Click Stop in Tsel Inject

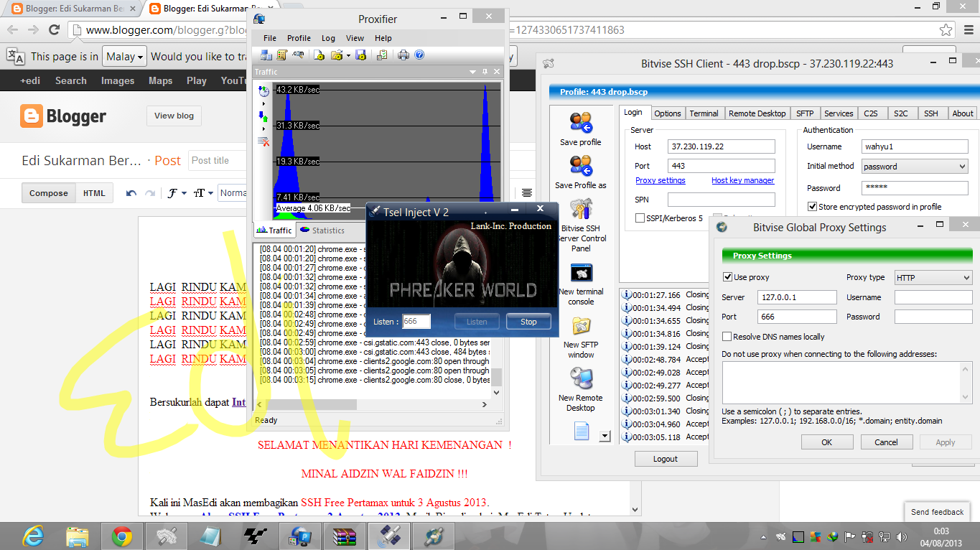(x=528, y=322)
